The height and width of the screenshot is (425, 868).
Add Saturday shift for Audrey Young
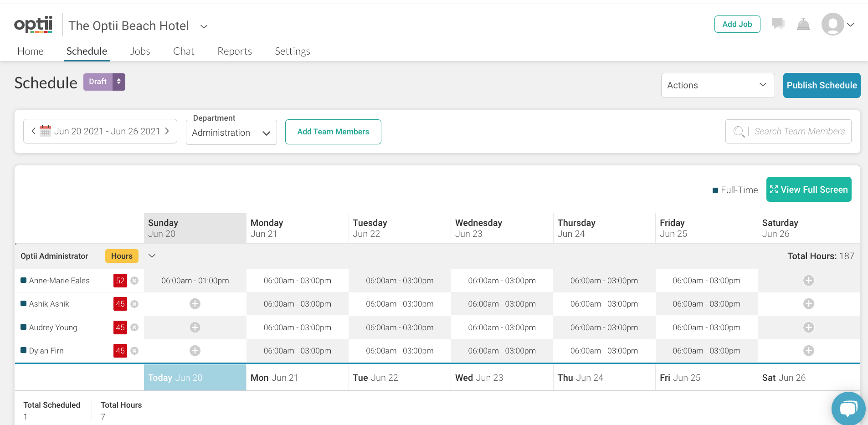(x=809, y=328)
